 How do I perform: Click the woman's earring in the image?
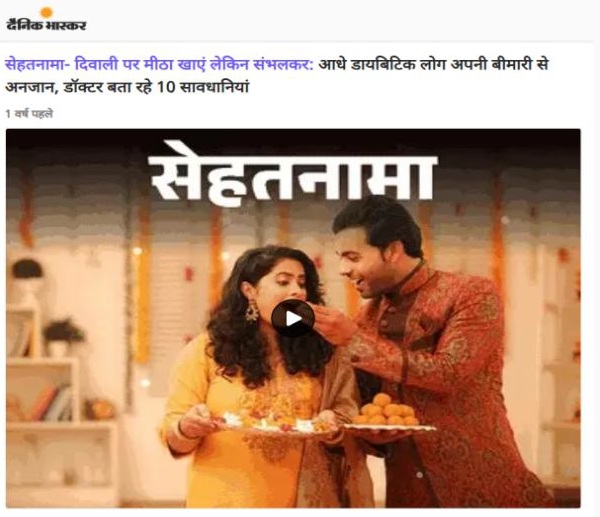point(252,310)
